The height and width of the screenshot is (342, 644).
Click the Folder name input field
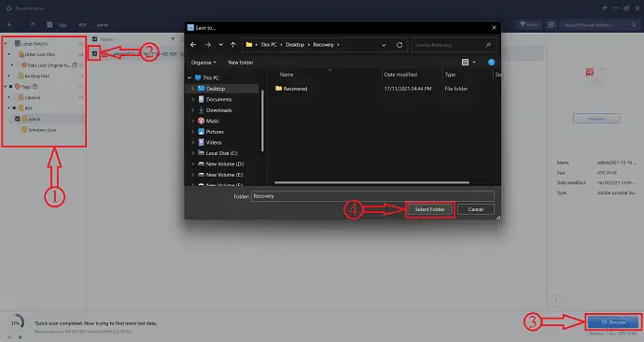click(x=372, y=196)
